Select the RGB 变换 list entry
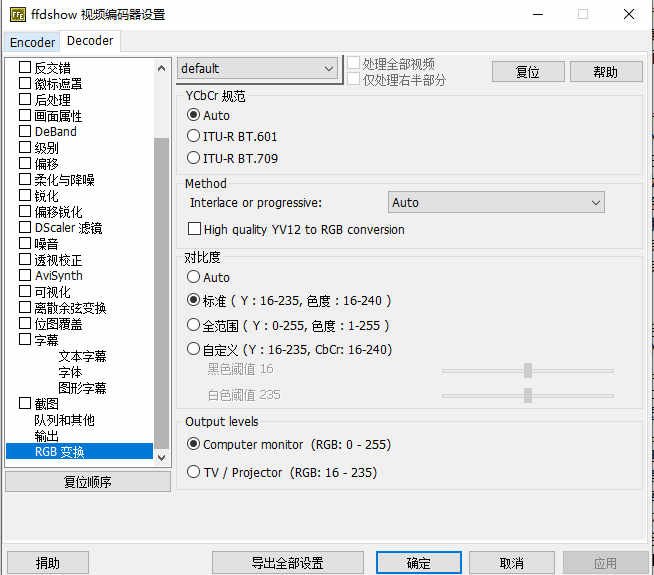This screenshot has width=654, height=575. click(79, 452)
